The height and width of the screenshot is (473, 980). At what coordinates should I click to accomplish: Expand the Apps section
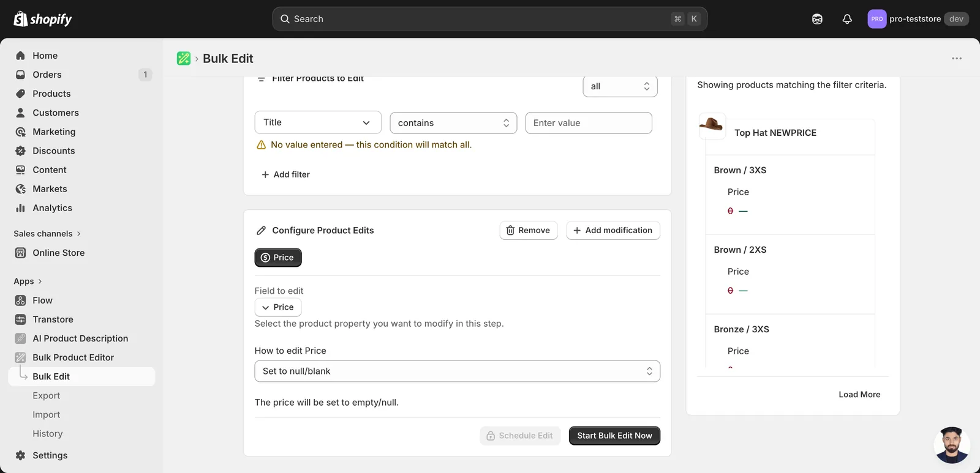[x=28, y=281]
